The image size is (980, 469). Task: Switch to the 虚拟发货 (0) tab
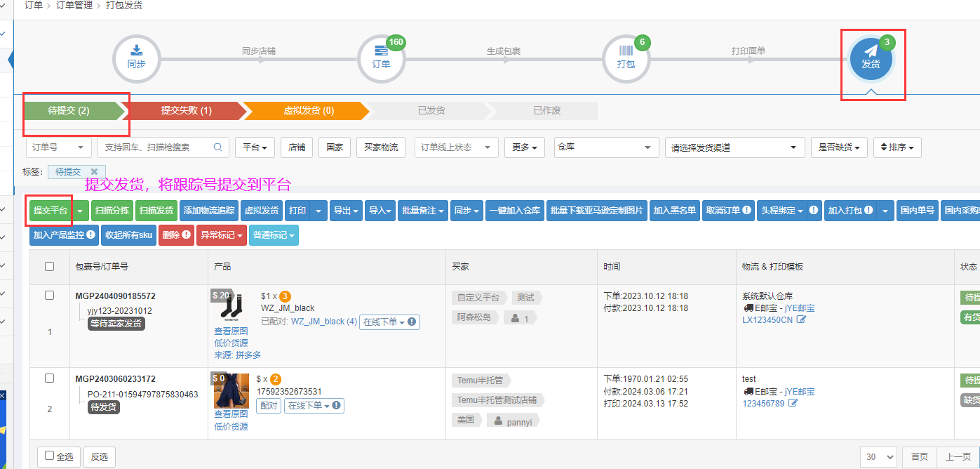pos(308,111)
